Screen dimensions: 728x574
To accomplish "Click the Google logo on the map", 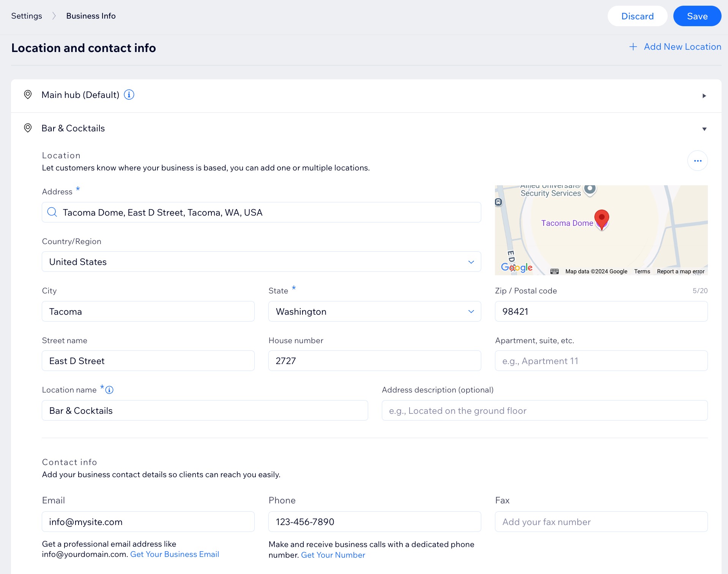I will pos(517,268).
